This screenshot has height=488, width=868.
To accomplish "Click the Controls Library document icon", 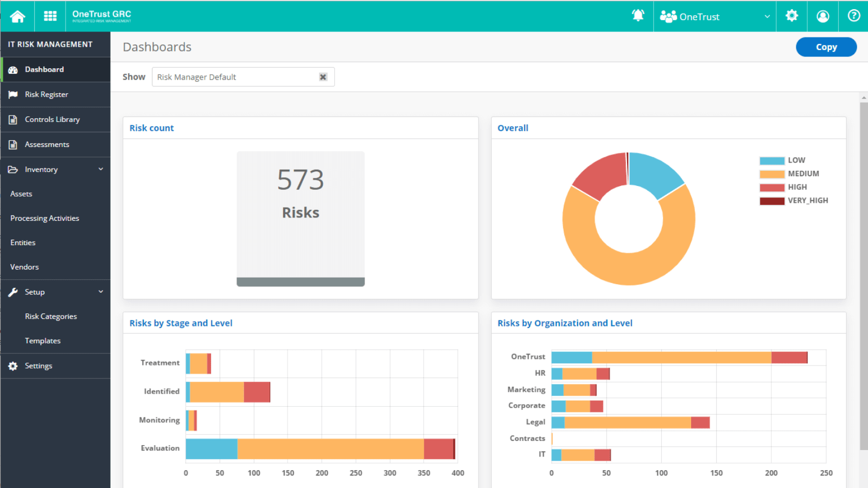I will 13,120.
